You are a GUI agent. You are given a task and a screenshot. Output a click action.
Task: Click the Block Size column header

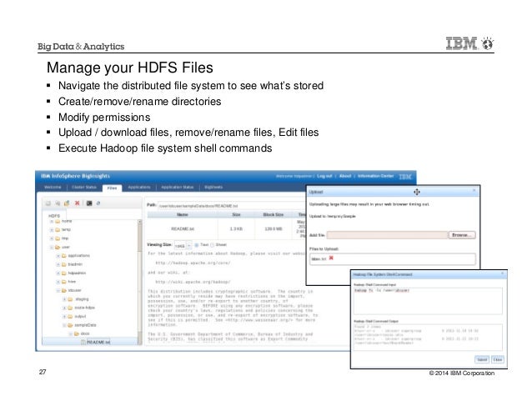point(274,214)
